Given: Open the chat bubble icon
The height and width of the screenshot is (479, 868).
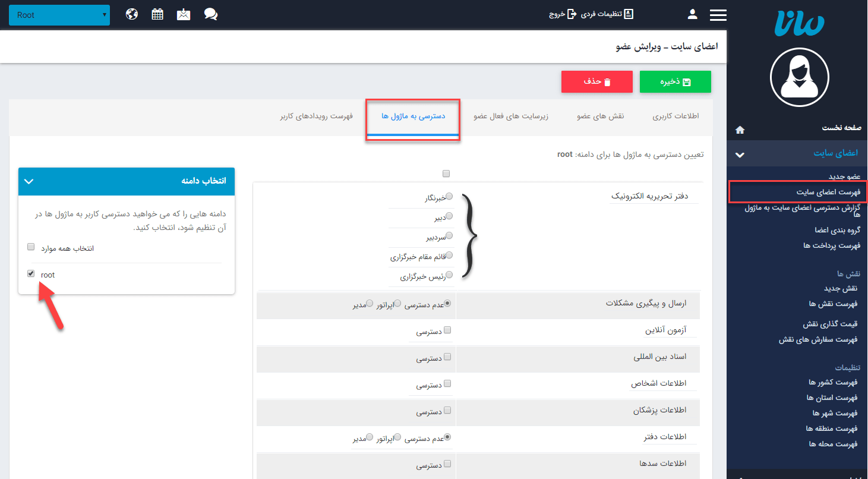Looking at the screenshot, I should (x=211, y=14).
